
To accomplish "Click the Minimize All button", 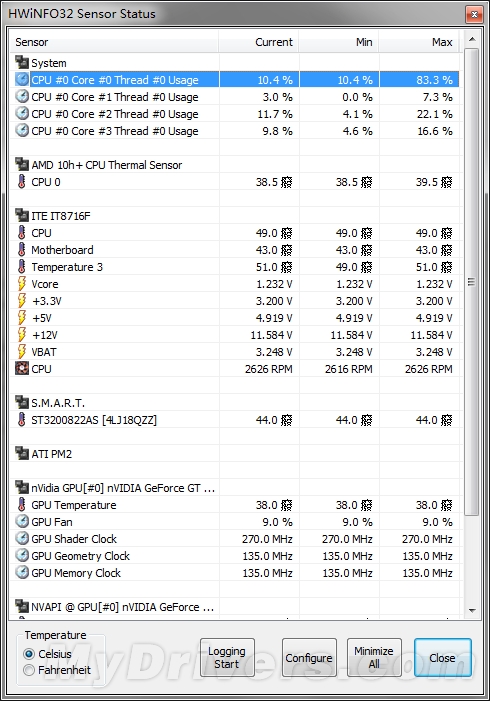I will (x=374, y=657).
